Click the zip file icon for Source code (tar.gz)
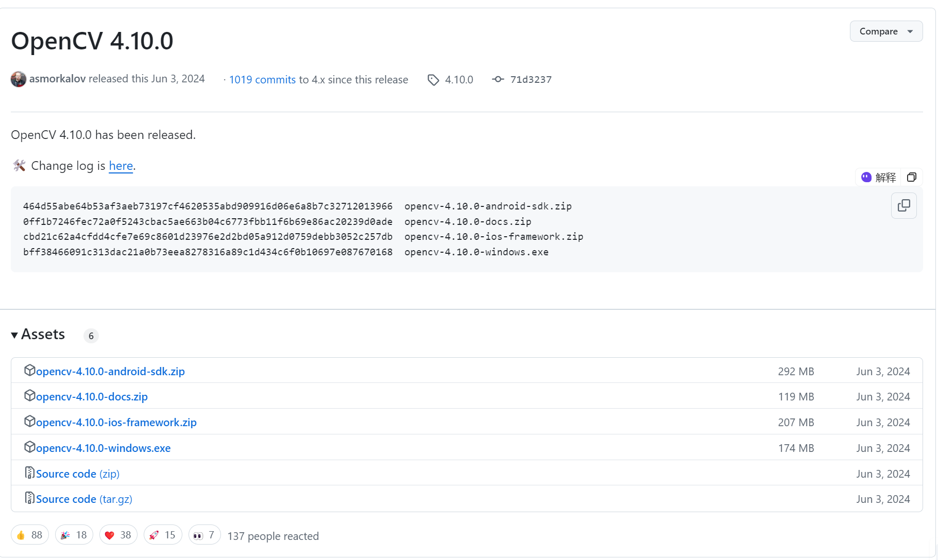The width and height of the screenshot is (938, 560). 30,498
